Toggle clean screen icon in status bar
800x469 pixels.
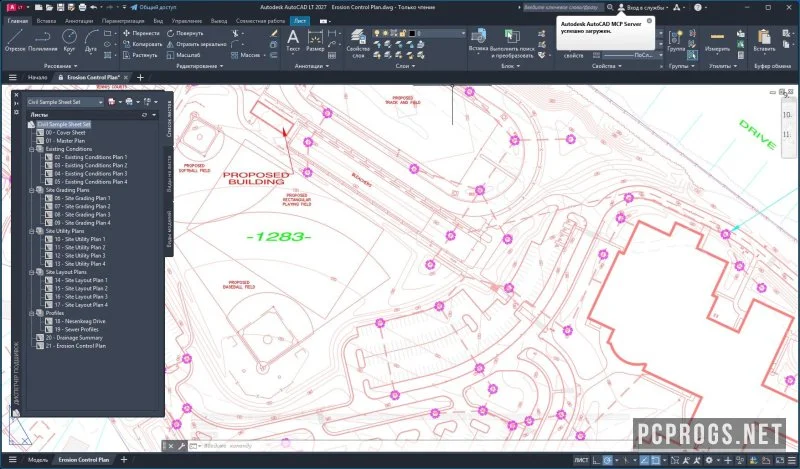click(780, 460)
